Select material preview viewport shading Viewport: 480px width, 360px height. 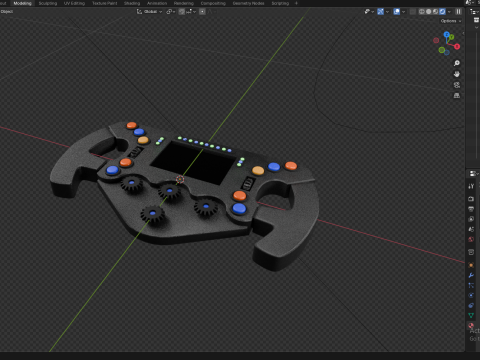(x=435, y=12)
